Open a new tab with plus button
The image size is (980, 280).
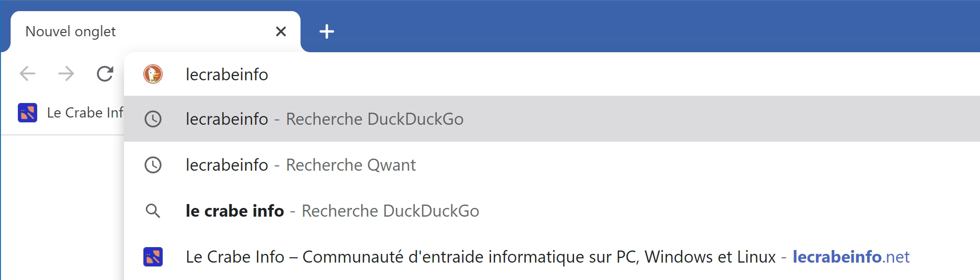[327, 31]
